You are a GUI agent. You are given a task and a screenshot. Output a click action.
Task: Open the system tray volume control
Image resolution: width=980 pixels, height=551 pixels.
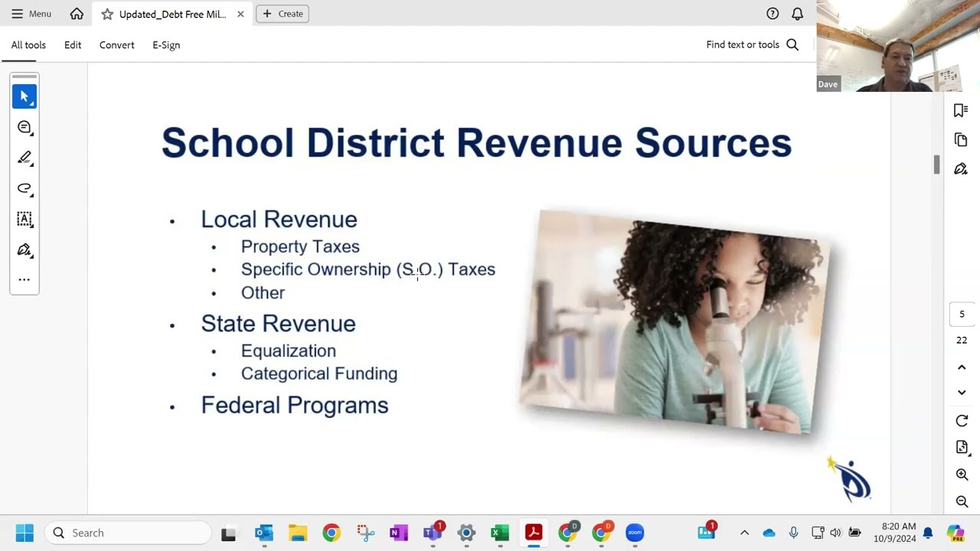[x=835, y=533]
